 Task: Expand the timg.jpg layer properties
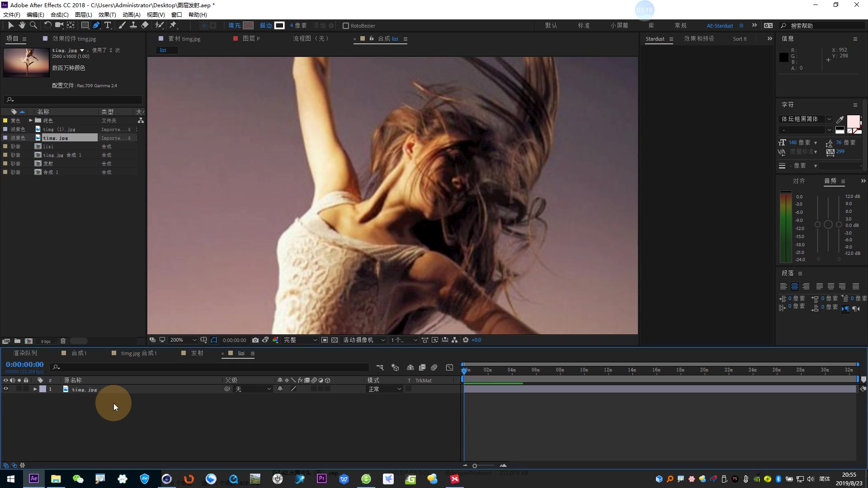pos(35,389)
